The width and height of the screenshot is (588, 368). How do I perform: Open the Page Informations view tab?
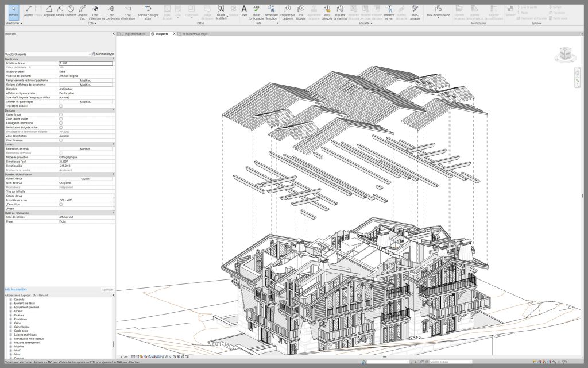click(135, 34)
